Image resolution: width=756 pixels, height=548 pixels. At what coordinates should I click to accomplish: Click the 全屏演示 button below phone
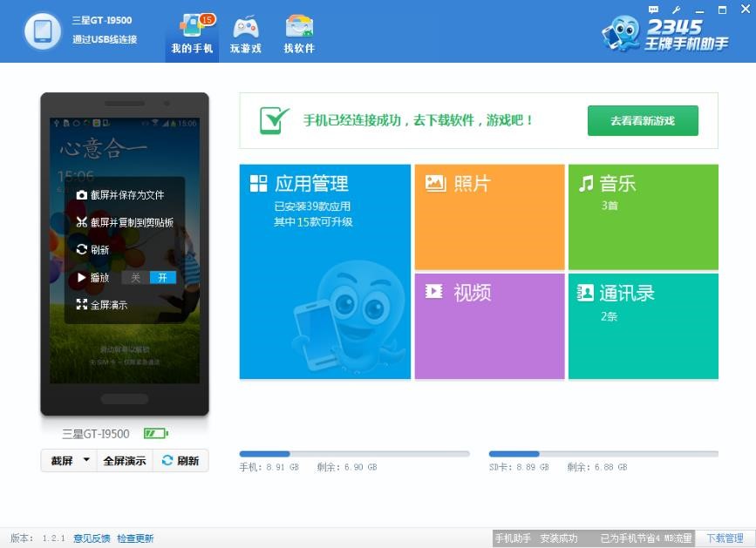[x=125, y=461]
